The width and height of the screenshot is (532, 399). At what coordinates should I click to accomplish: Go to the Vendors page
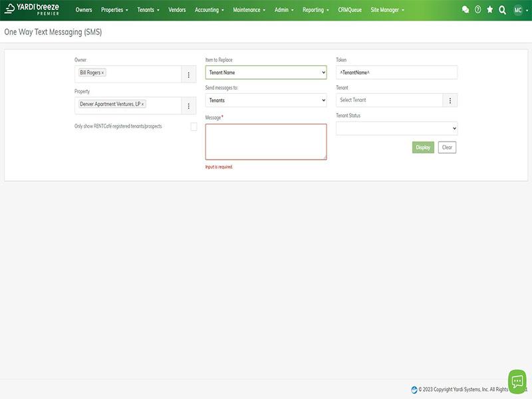click(x=177, y=10)
